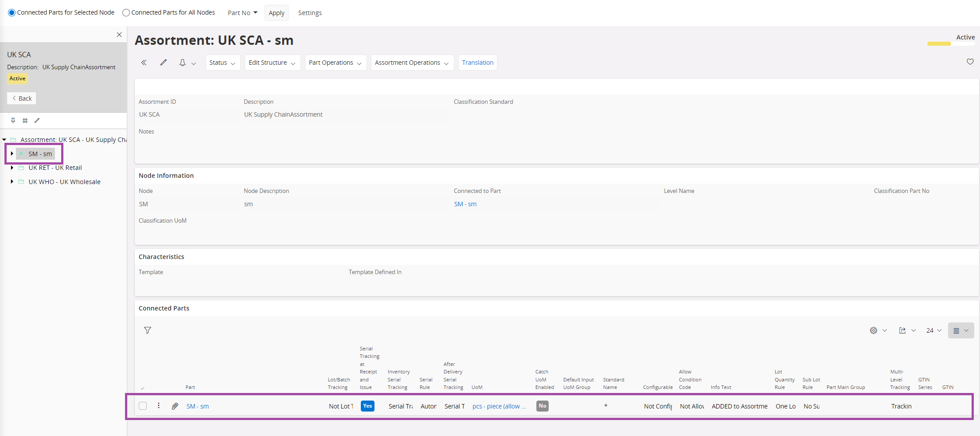Viewport: 980px width, 436px height.
Task: Open the table settings gear icon
Action: [x=873, y=330]
